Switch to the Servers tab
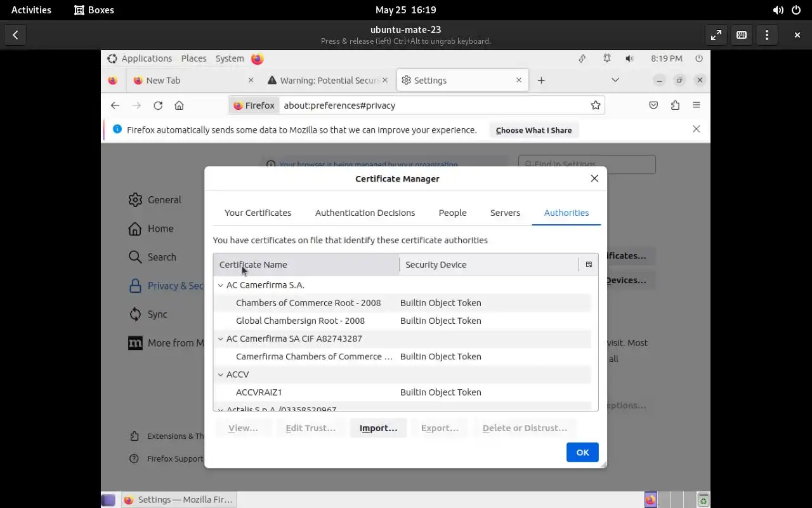 pyautogui.click(x=505, y=213)
